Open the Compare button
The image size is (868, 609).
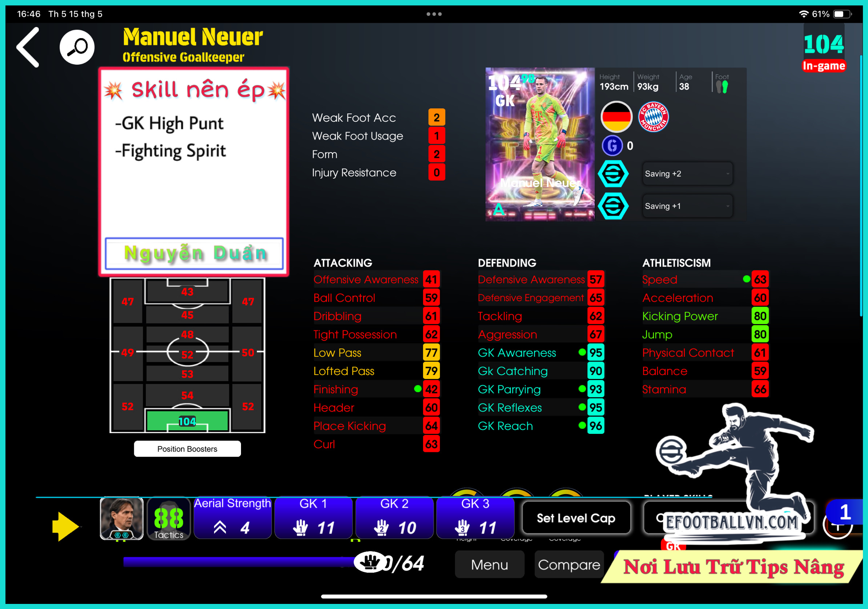569,564
